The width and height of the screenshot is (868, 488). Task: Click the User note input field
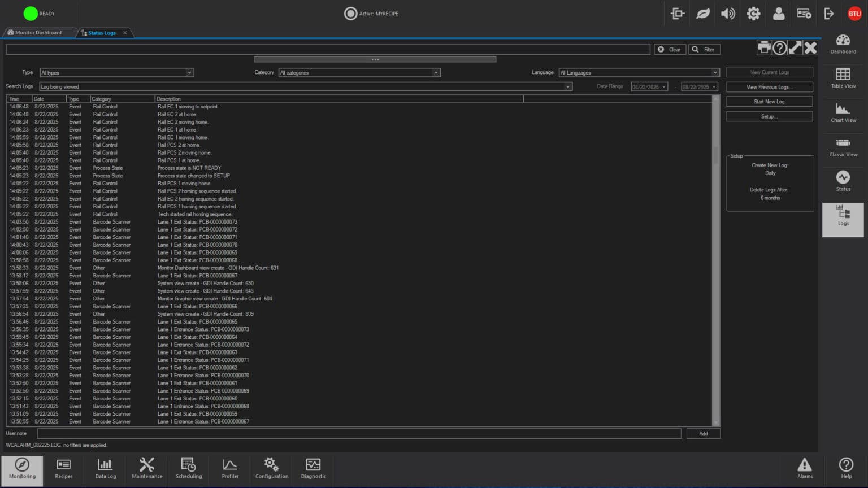click(x=359, y=434)
